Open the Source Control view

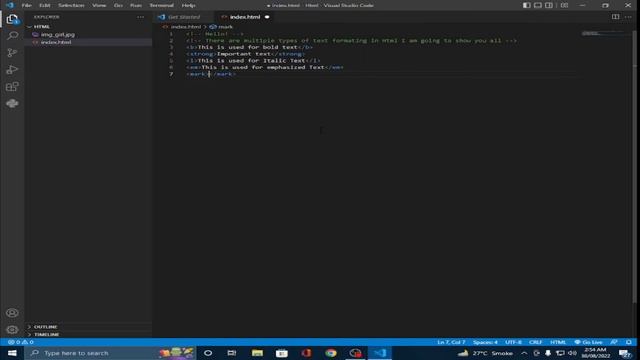(12, 53)
